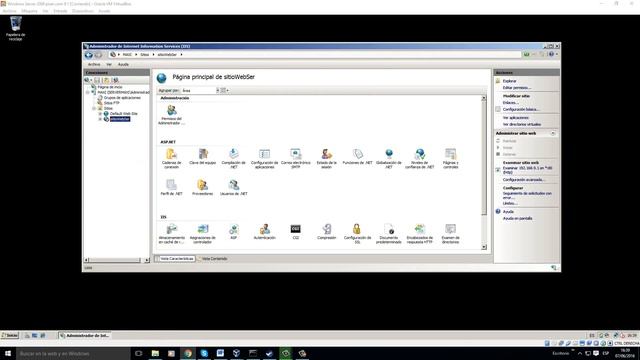
Task: Open the ASP feature icon
Action: 233,232
